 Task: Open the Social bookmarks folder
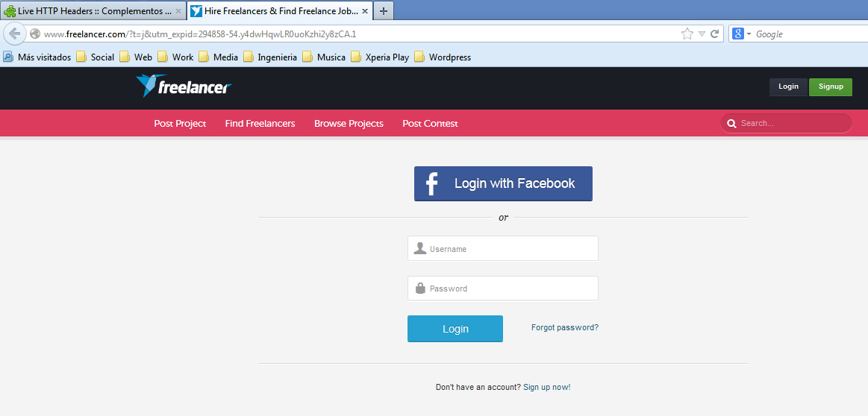(x=96, y=57)
